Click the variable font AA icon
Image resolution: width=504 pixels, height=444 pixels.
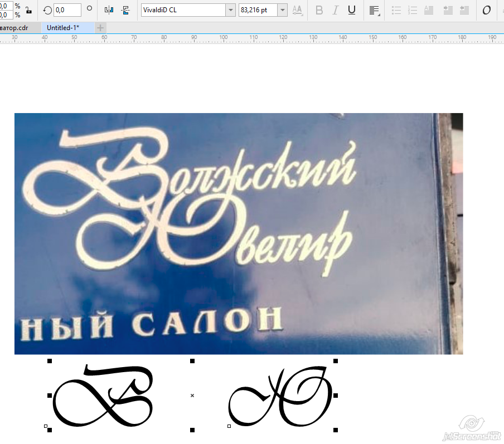coord(297,10)
